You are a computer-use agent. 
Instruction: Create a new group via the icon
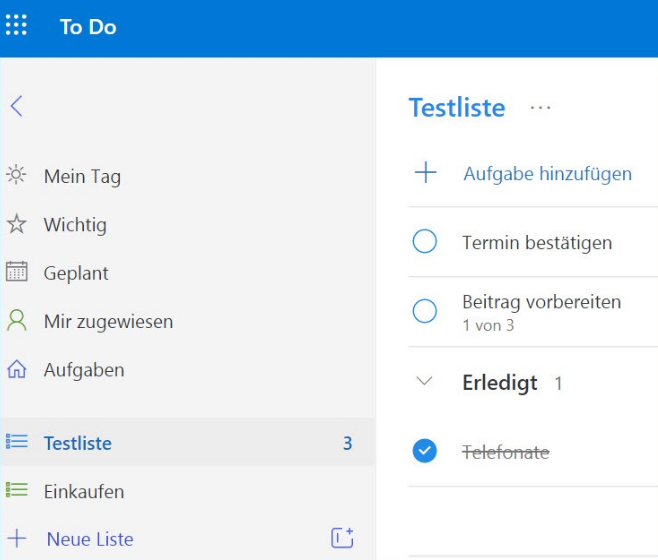(x=342, y=538)
